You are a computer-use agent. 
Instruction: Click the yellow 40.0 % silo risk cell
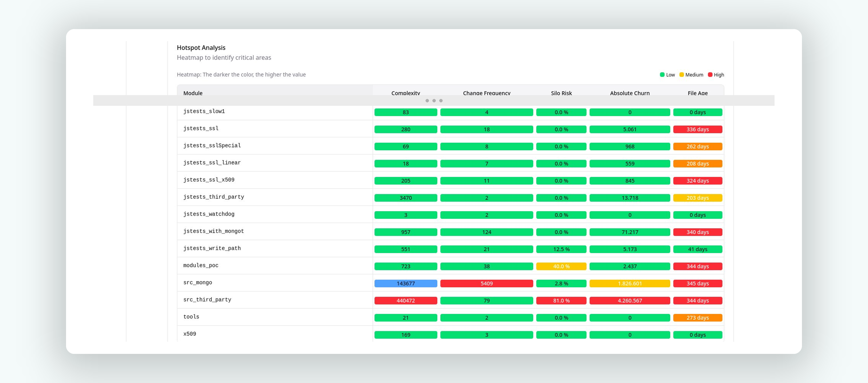coord(561,266)
